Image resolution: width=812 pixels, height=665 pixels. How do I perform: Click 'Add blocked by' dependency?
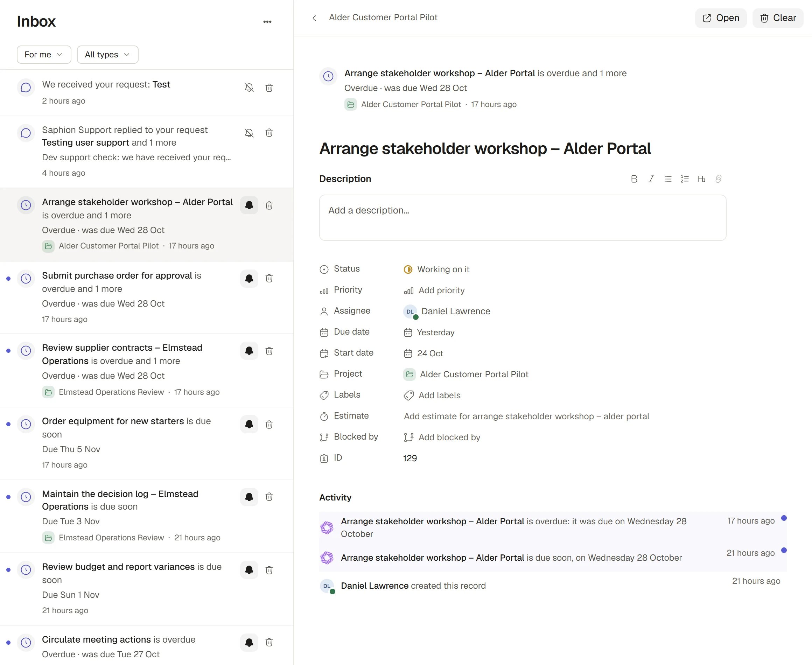tap(442, 437)
